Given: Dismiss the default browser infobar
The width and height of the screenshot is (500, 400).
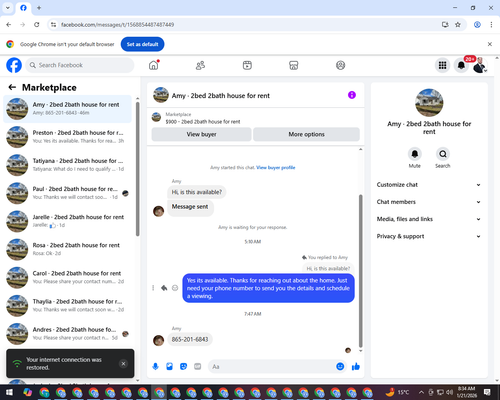Looking at the screenshot, I should click(490, 44).
